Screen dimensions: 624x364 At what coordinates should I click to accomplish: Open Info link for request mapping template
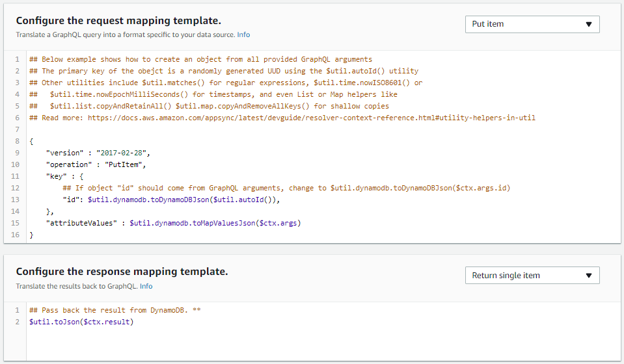(243, 35)
